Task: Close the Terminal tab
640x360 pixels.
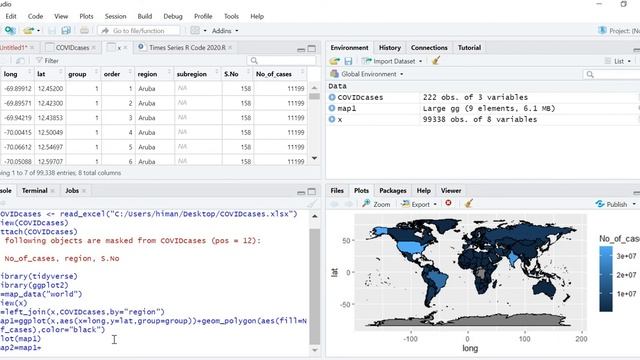Action: coord(53,191)
